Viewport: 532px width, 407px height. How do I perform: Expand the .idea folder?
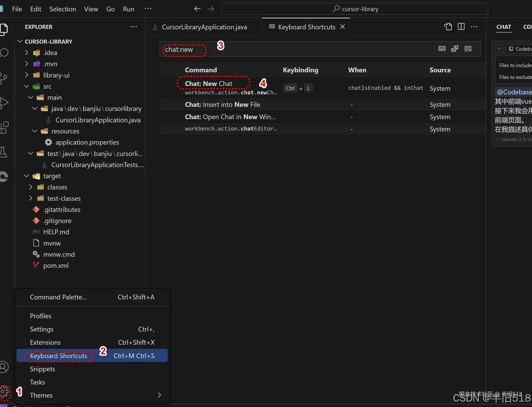point(27,53)
